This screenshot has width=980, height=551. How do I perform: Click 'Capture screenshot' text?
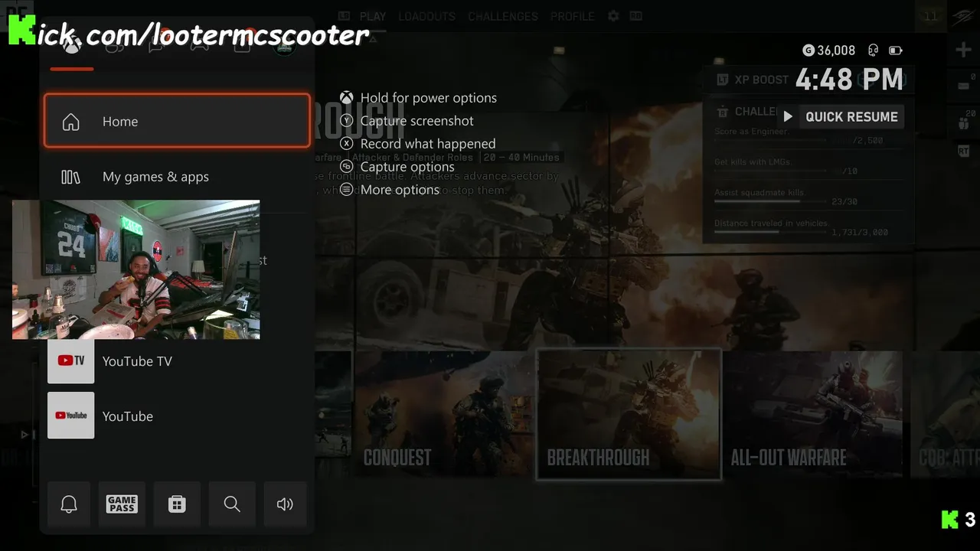(417, 121)
